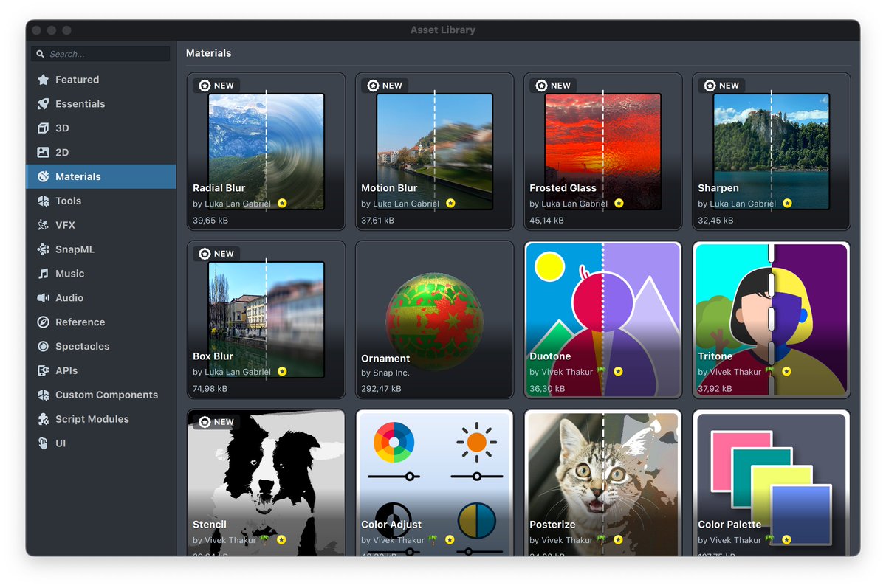886x588 pixels.
Task: Open the Box Blur material thumbnail
Action: click(x=266, y=319)
